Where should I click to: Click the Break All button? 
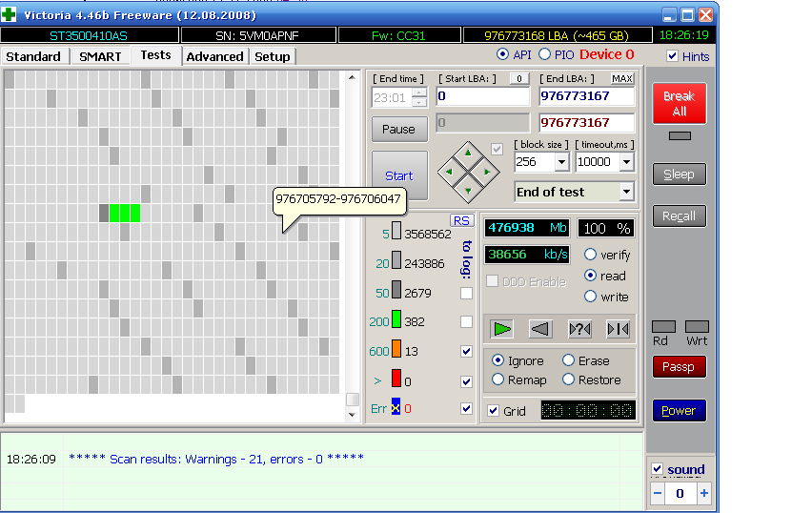click(679, 103)
